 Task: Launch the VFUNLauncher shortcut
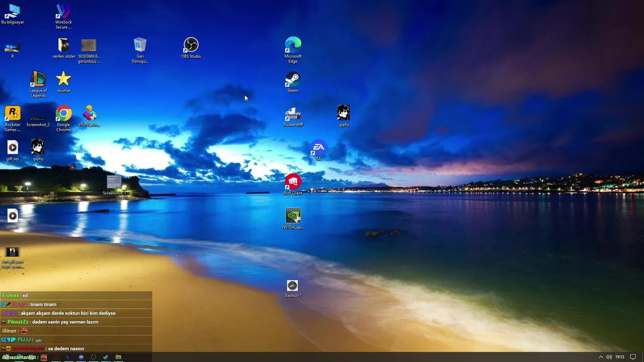(89, 116)
